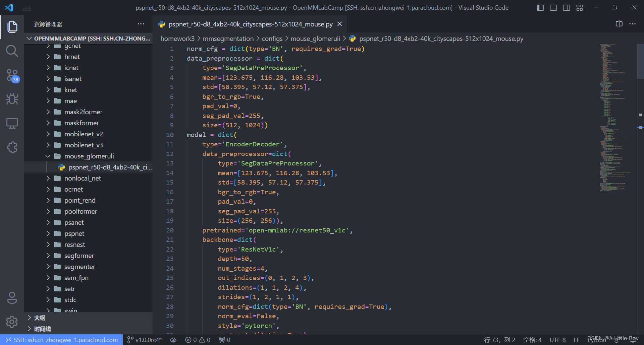The image size is (644, 345).
Task: Close the pspnet mouse.py editor tab
Action: (x=340, y=24)
